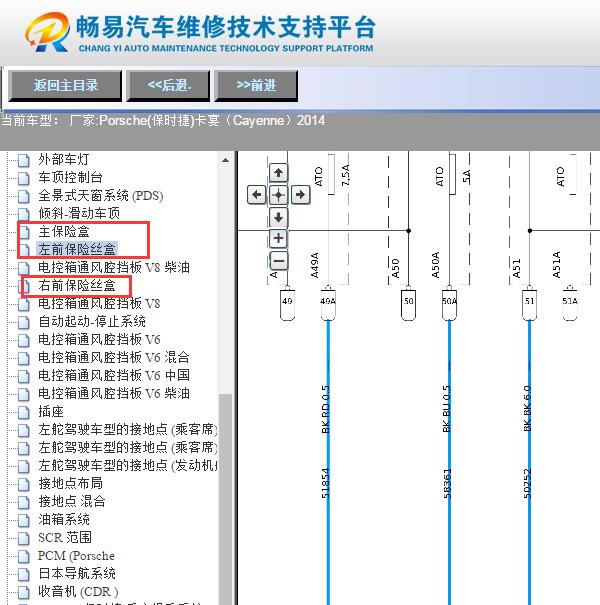Pan diagram right with right arrow
The width and height of the screenshot is (600, 605).
300,194
